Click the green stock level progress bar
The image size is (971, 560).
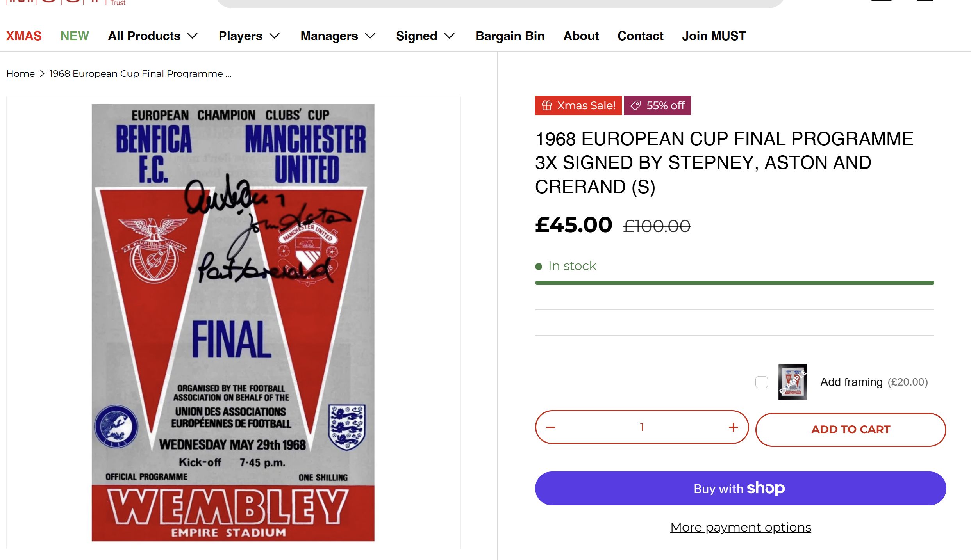click(734, 283)
